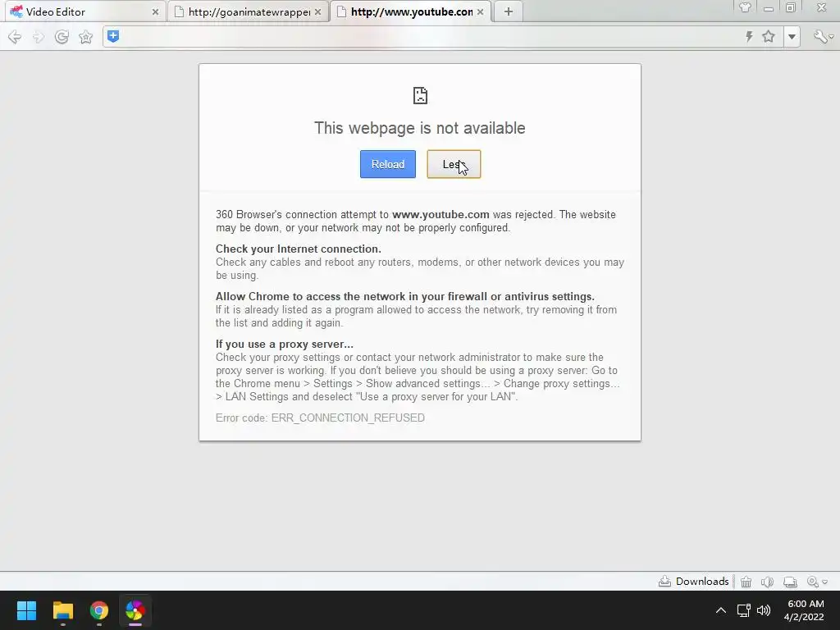Click the Error code ERR_CONNECTION_REFUSED text
Viewport: 840px width, 630px height.
(x=320, y=418)
